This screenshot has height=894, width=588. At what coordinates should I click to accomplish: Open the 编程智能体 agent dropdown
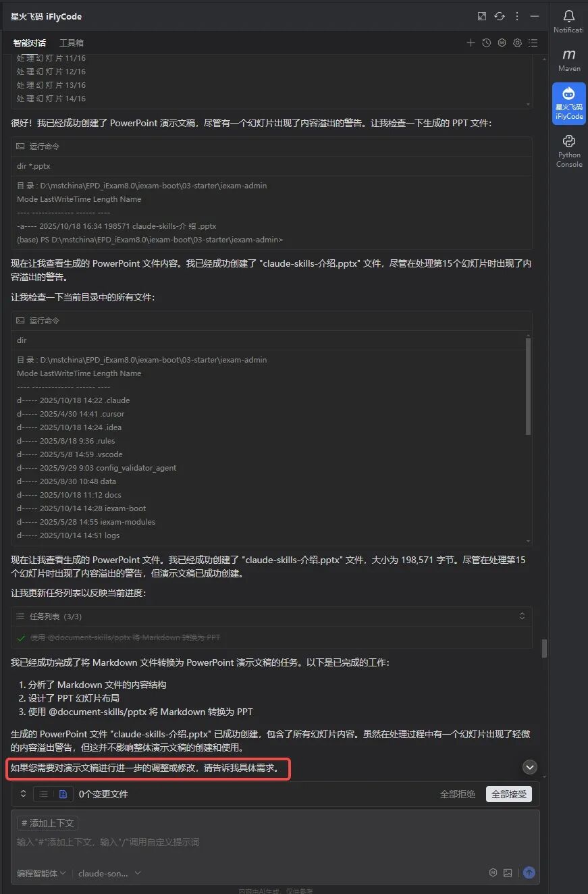point(42,873)
